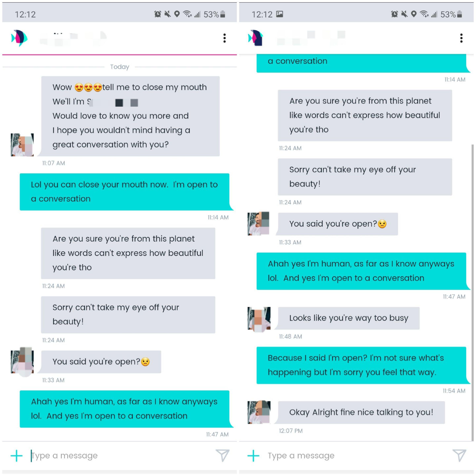Tap the send arrow in left chat
The image size is (476, 476).
click(222, 455)
